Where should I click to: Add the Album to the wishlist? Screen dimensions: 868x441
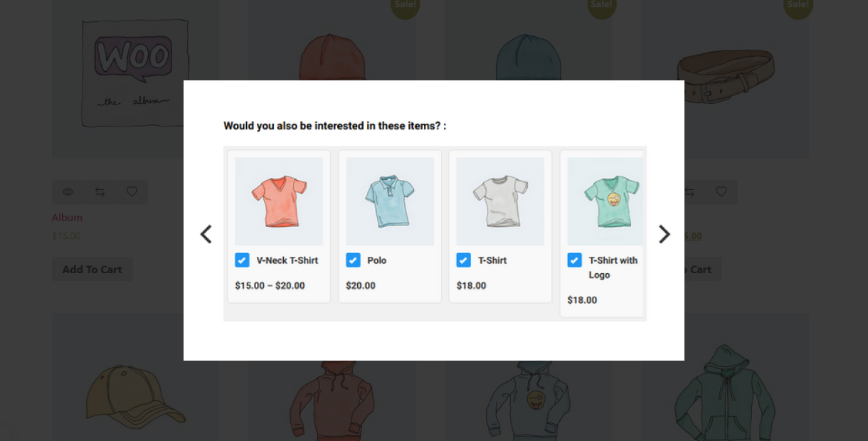132,191
